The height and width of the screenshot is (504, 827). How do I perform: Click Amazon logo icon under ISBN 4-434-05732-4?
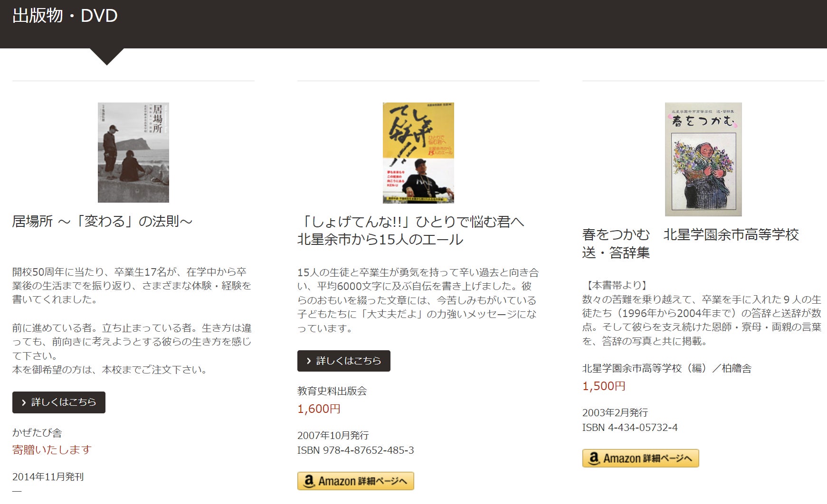(594, 458)
